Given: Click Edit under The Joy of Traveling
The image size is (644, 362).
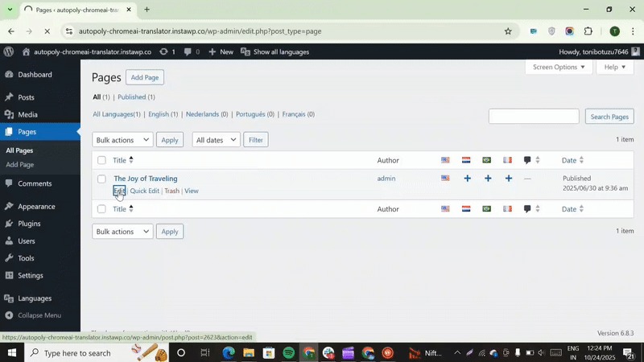Looking at the screenshot, I should pyautogui.click(x=119, y=191).
